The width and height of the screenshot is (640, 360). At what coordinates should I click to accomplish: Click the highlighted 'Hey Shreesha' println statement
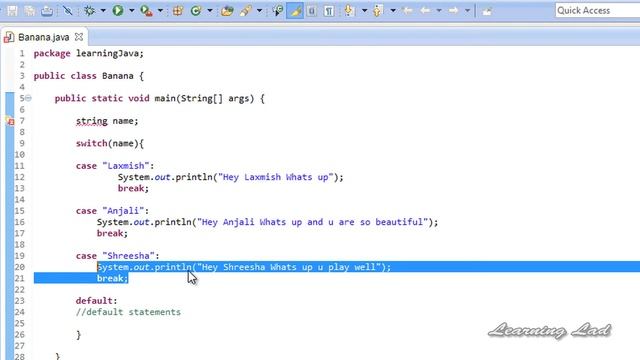(x=244, y=267)
